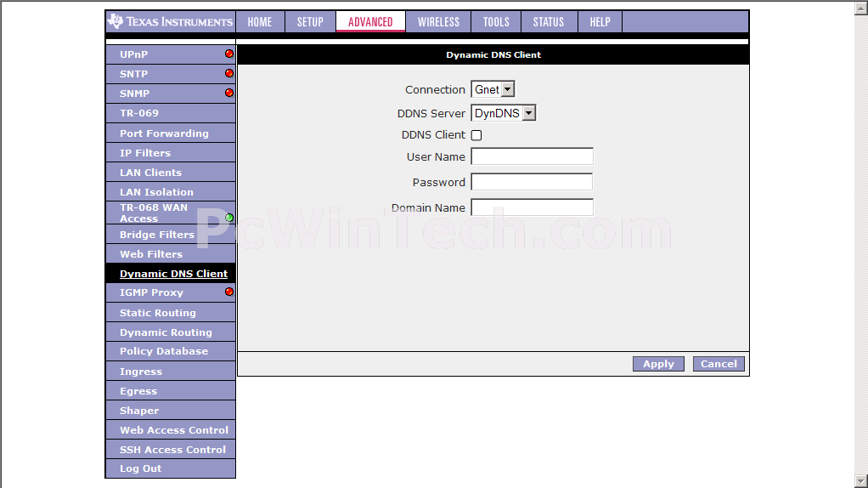The height and width of the screenshot is (488, 868).
Task: Open the SNMP settings page
Action: coord(171,93)
